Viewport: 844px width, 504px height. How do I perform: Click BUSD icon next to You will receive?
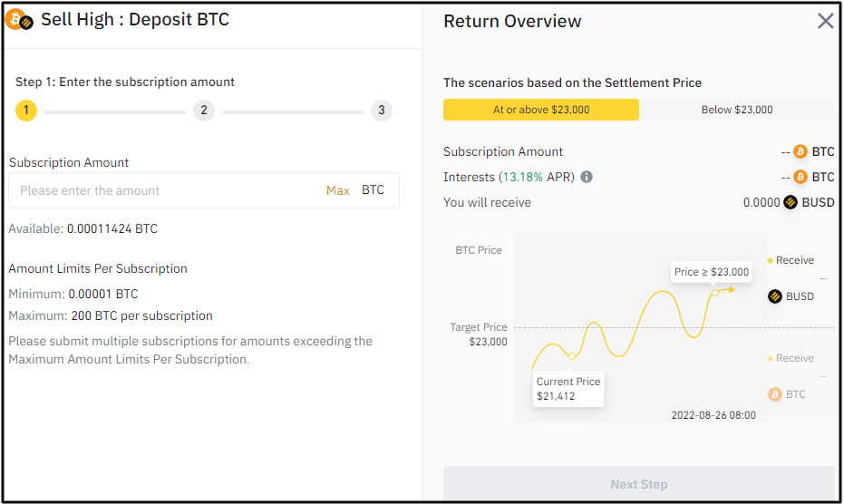791,202
